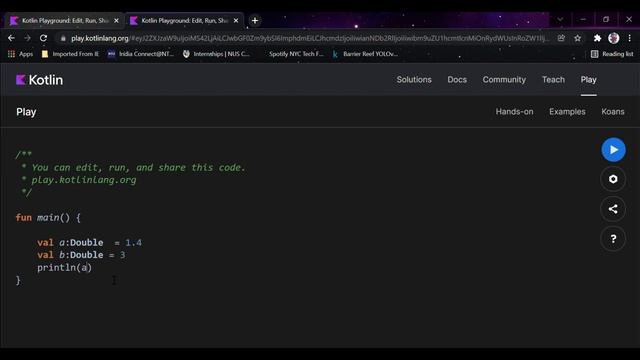Screen dimensions: 640x360
Task: Open the help question mark button
Action: pos(613,239)
